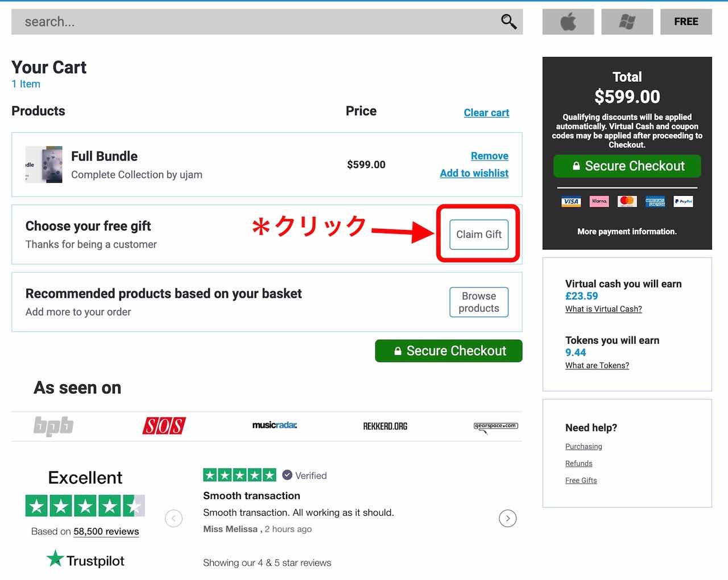Screen dimensions: 728x580
Task: Click the PayPal payment icon
Action: coord(683,201)
